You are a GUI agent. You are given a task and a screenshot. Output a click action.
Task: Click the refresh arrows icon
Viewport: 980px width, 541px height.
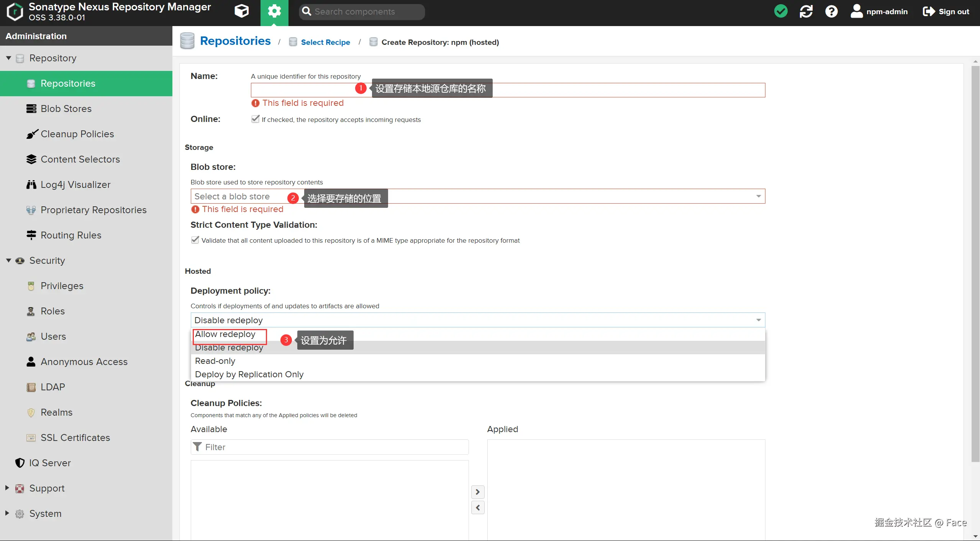(x=806, y=12)
